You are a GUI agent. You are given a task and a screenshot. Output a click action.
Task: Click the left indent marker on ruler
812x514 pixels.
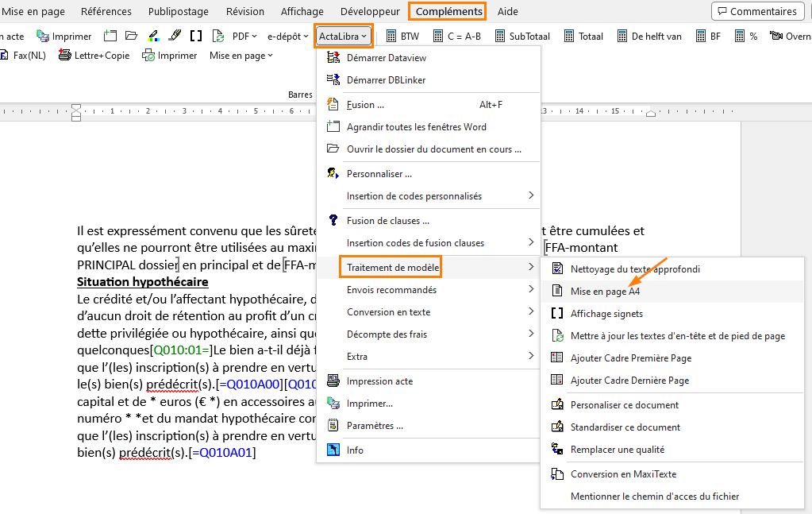coord(76,112)
